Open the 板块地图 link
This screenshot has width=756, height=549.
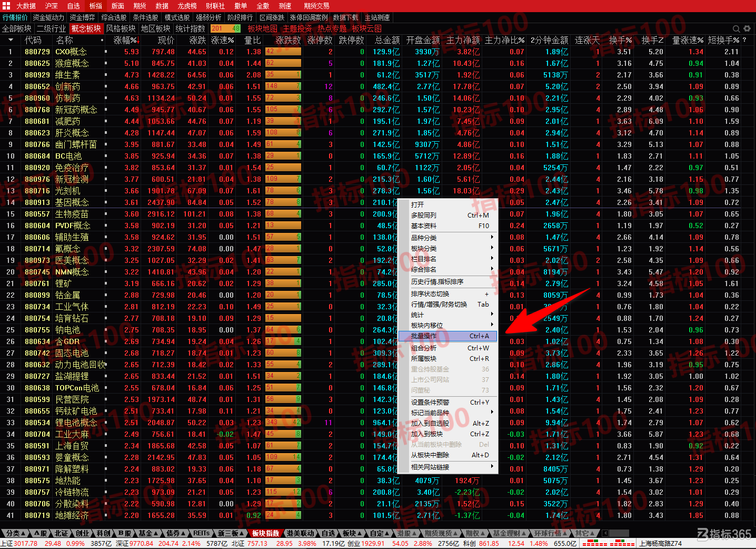[262, 28]
